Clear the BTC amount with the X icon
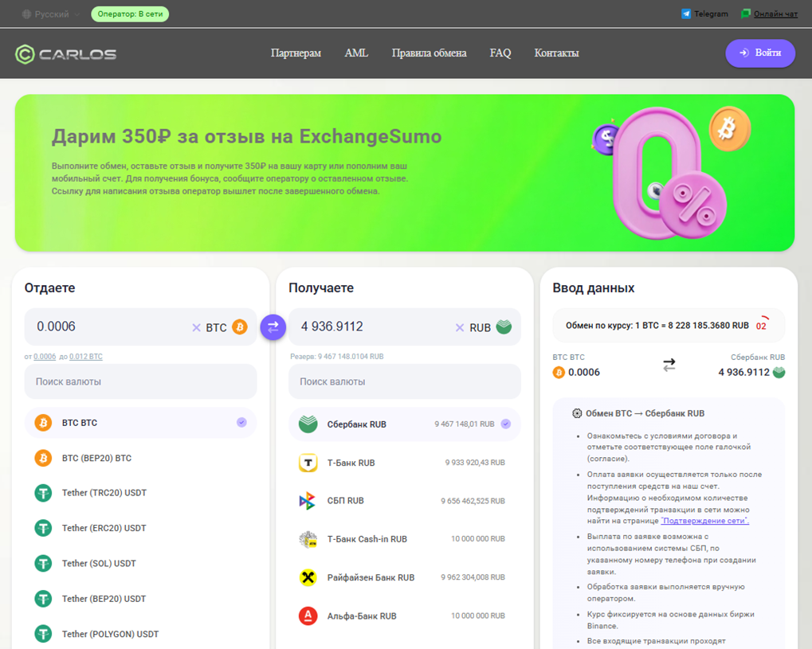 click(x=196, y=327)
